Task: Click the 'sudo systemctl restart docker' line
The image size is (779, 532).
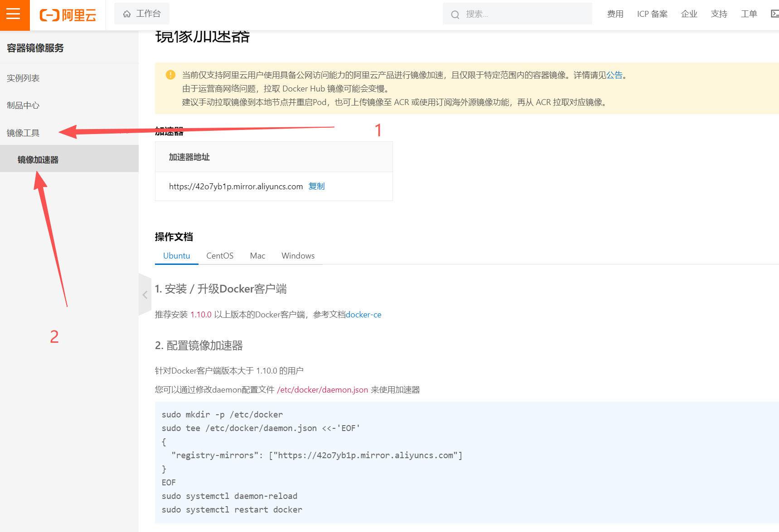Action: (x=232, y=510)
